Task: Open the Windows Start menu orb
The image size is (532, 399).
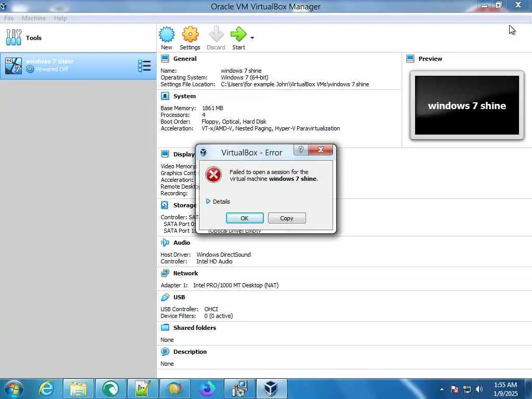Action: [14, 389]
